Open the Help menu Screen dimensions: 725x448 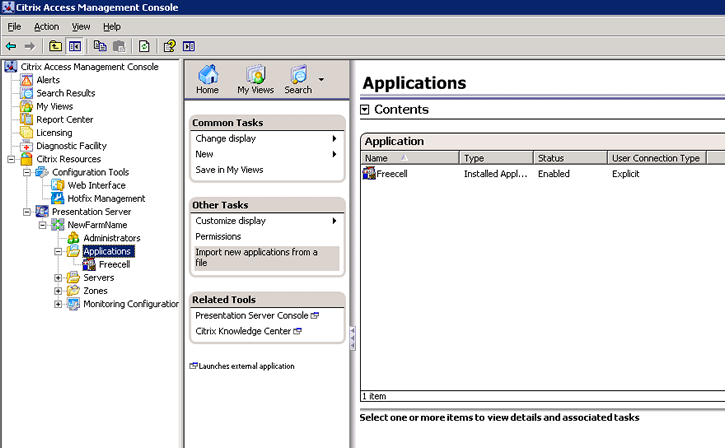pyautogui.click(x=112, y=27)
